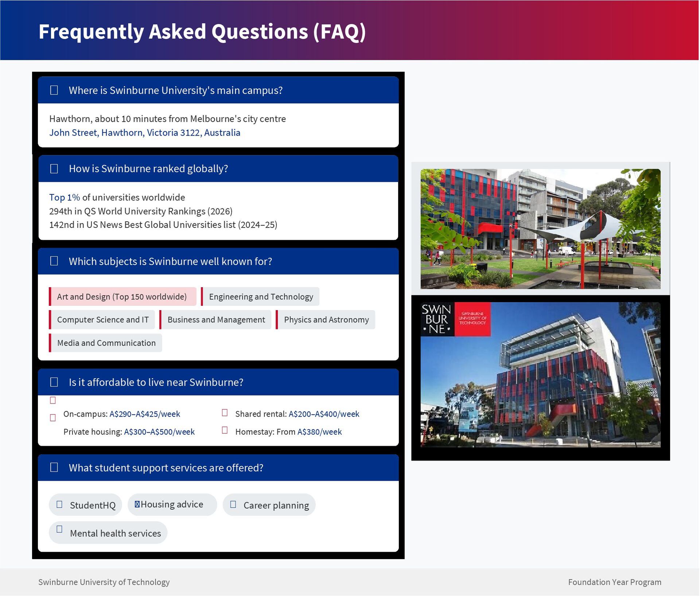The image size is (700, 597).
Task: Click icon beside main campus question
Action: point(54,90)
